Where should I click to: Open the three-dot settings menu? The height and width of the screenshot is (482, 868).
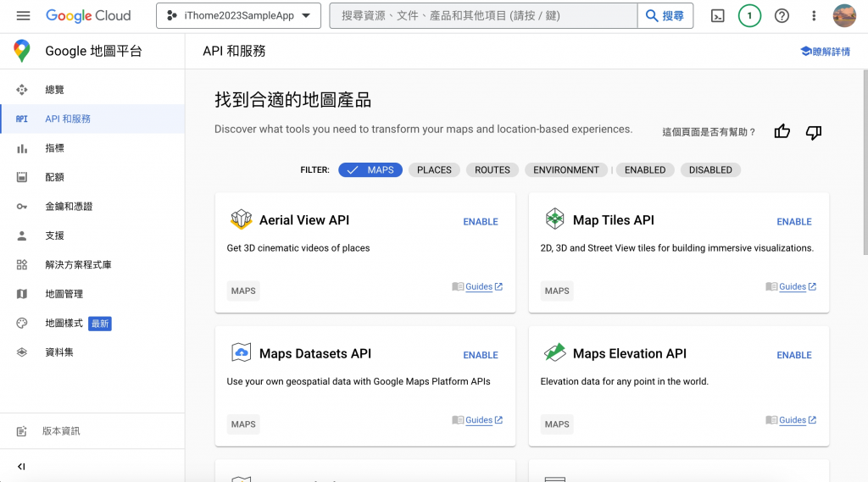[x=813, y=16]
